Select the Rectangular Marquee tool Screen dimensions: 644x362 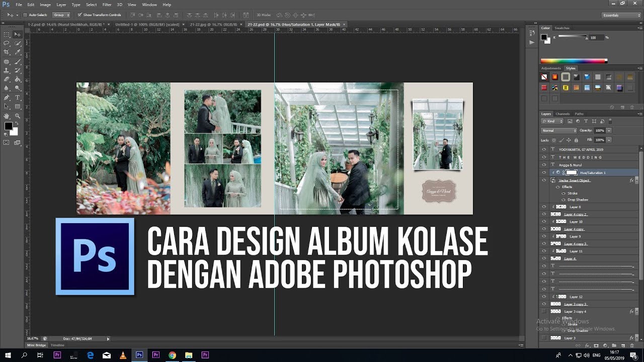click(7, 34)
